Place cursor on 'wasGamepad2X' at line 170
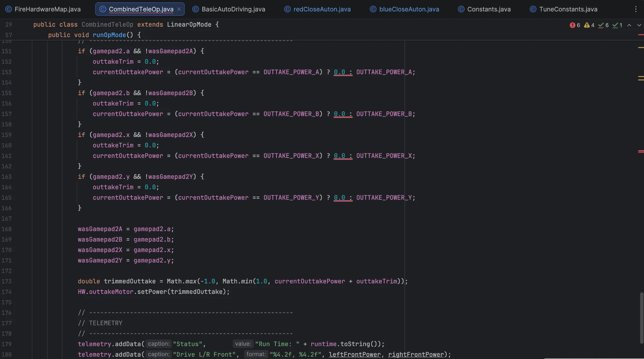 click(x=100, y=250)
